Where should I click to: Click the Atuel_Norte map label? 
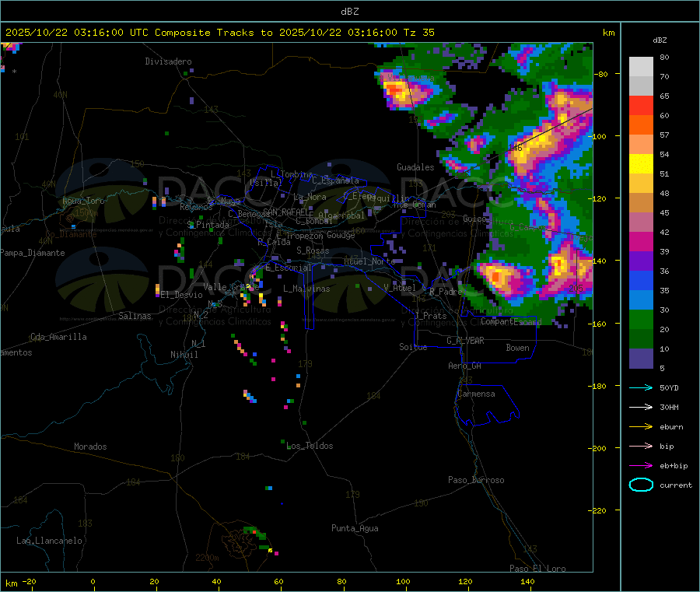369,261
